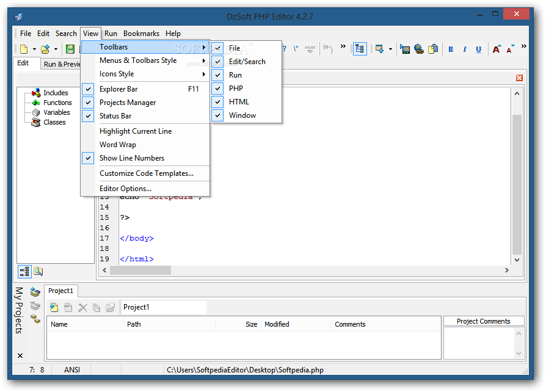
Task: Show more HTML toolbar buttons chevron at far right
Action: point(524,46)
